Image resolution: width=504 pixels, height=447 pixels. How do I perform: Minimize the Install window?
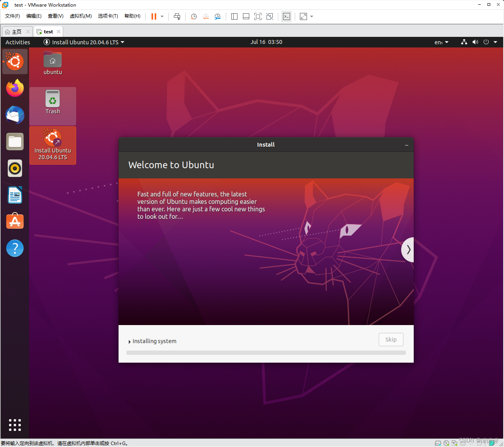point(407,145)
